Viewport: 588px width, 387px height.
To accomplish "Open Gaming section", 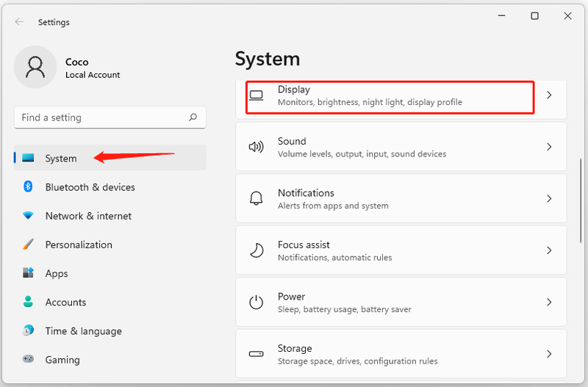I will [x=110, y=359].
